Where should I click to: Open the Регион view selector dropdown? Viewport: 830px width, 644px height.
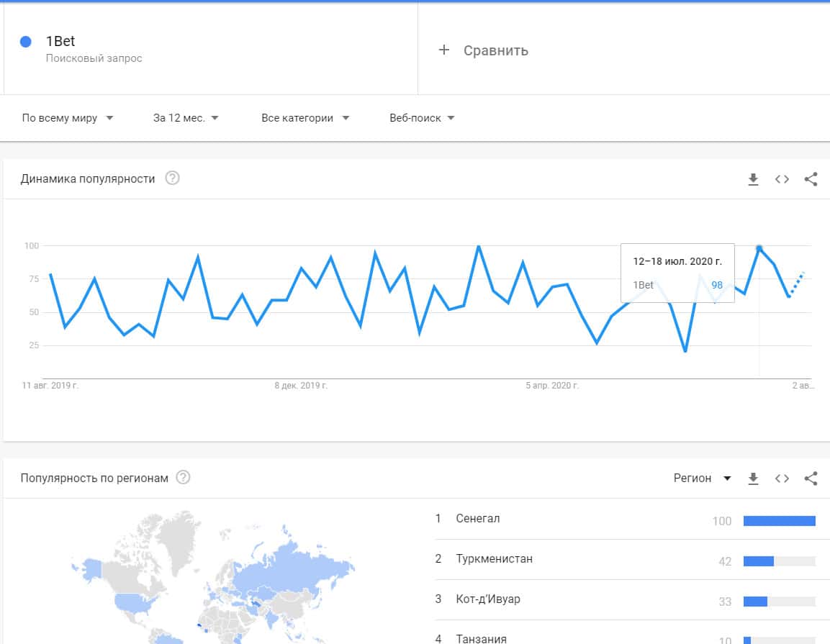[702, 479]
